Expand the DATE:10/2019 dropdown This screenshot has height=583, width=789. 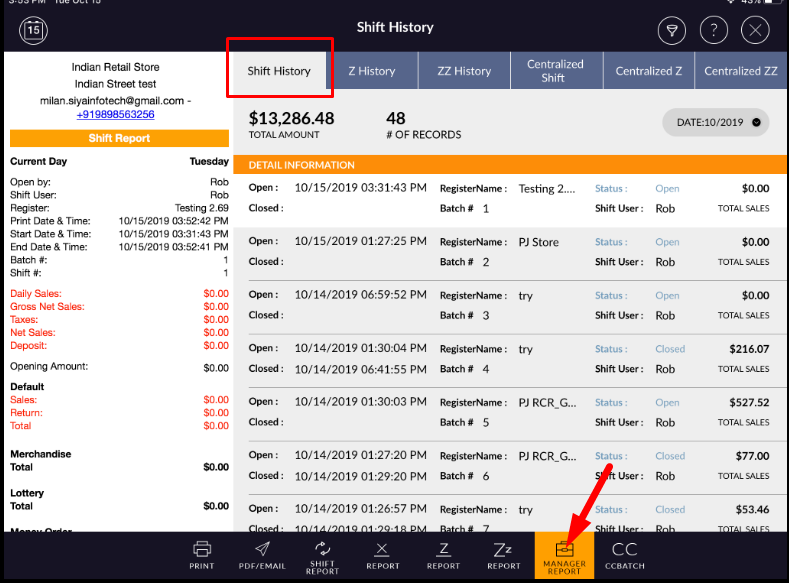point(716,122)
